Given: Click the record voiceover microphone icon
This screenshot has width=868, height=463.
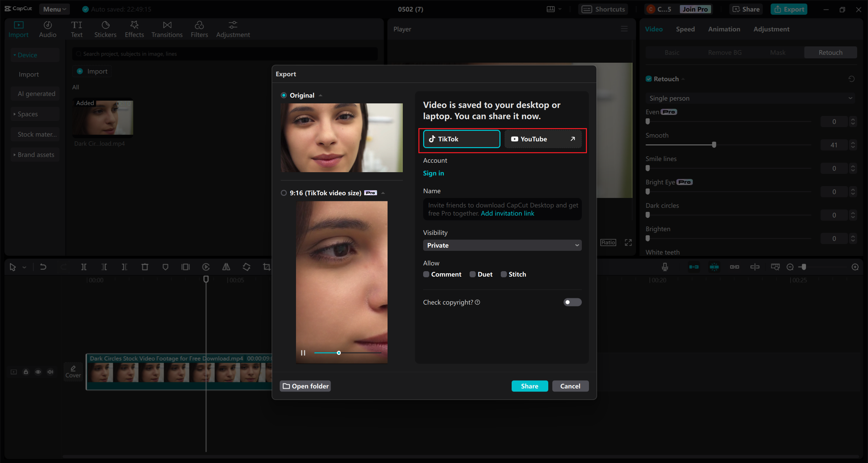Looking at the screenshot, I should tap(665, 267).
